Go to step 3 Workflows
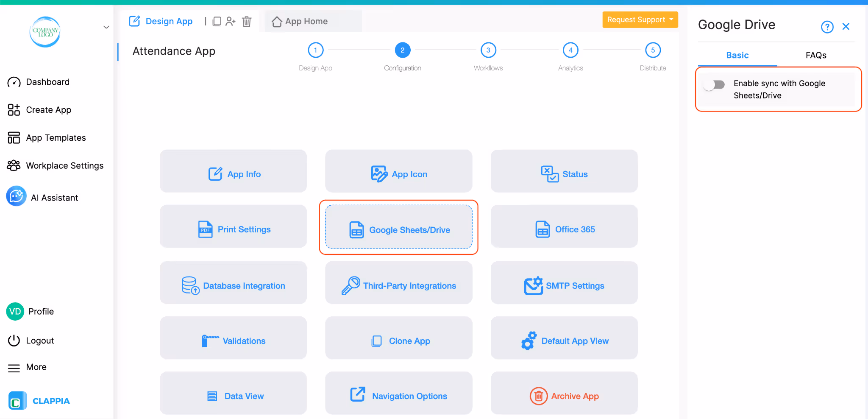 tap(488, 50)
